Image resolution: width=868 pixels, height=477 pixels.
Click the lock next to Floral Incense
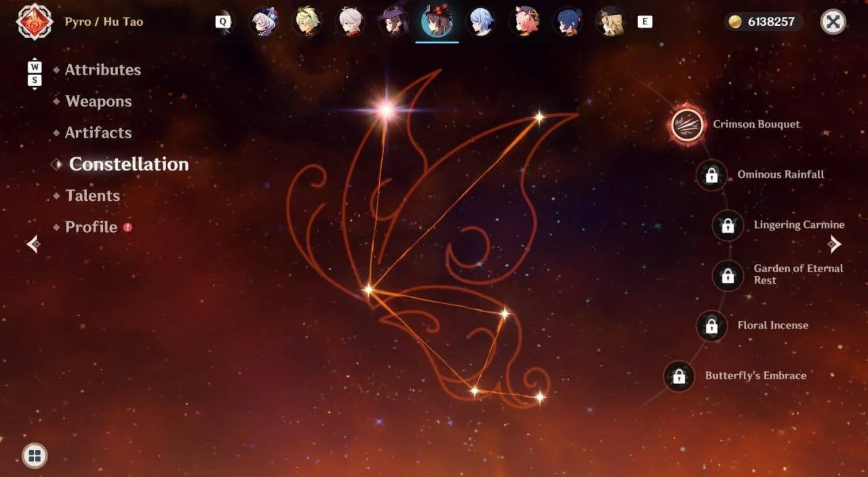tap(711, 326)
